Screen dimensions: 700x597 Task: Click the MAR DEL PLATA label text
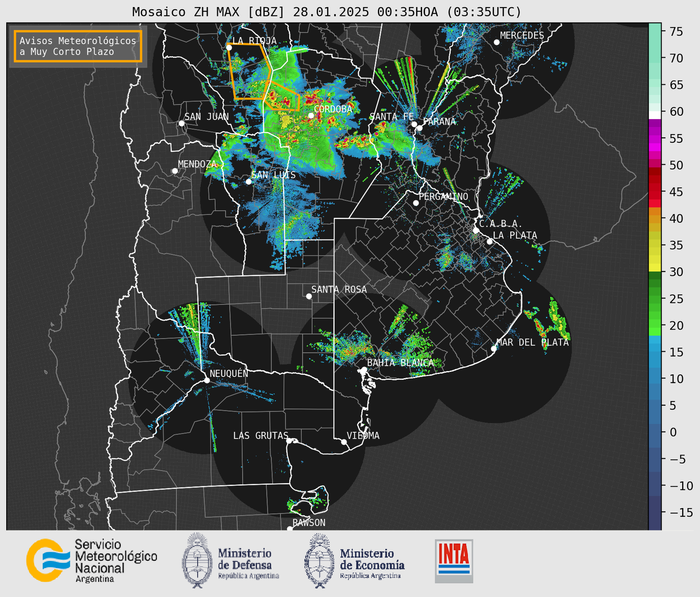[532, 343]
